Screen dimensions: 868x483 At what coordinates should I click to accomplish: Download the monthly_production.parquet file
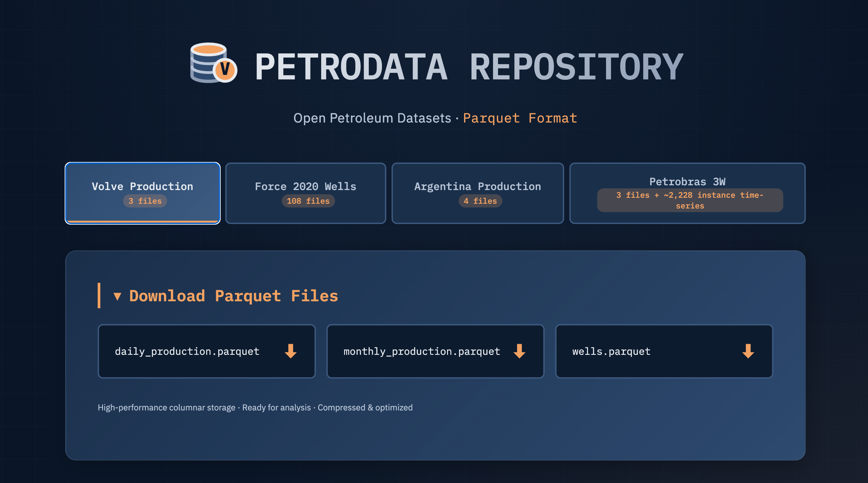click(x=435, y=351)
